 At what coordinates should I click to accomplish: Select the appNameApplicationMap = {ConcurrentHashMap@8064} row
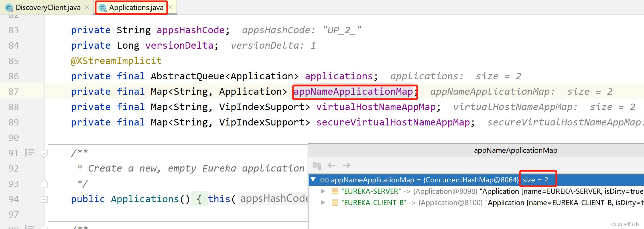[476, 180]
